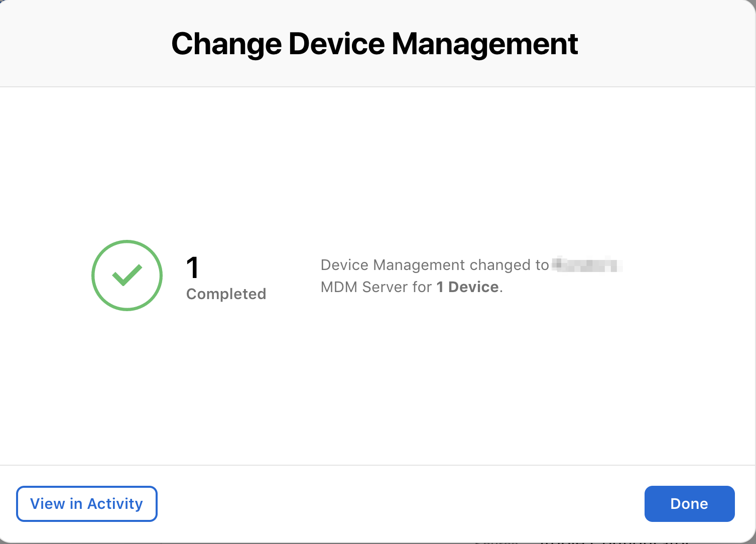Click "MDM Server for" text
Screen dimensions: 756x544
376,287
